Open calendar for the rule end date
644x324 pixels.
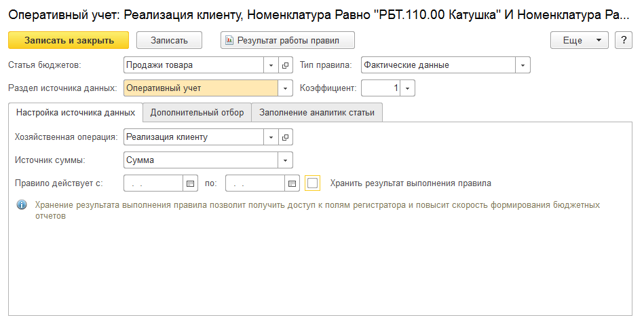292,183
